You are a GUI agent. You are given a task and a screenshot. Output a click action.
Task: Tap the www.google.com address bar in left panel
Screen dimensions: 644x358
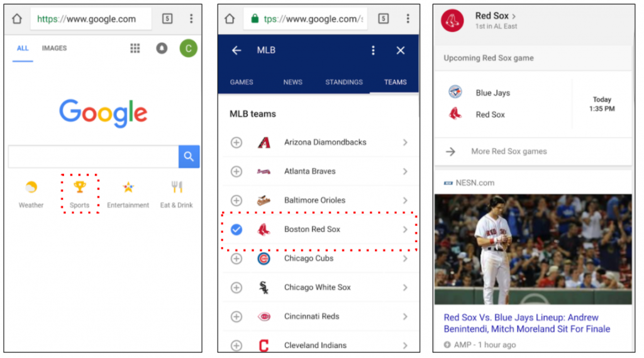[91, 19]
